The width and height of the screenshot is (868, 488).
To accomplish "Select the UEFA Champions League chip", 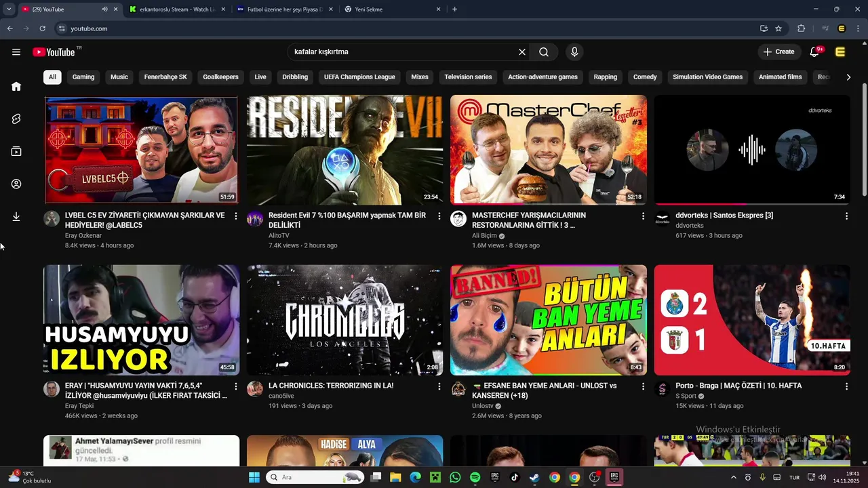I will [x=359, y=77].
